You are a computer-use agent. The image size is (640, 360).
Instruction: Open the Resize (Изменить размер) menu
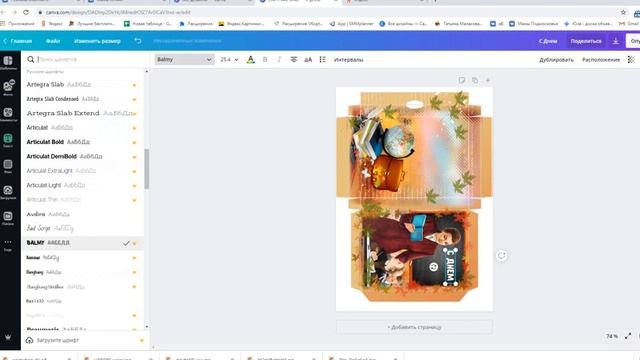[x=97, y=41]
